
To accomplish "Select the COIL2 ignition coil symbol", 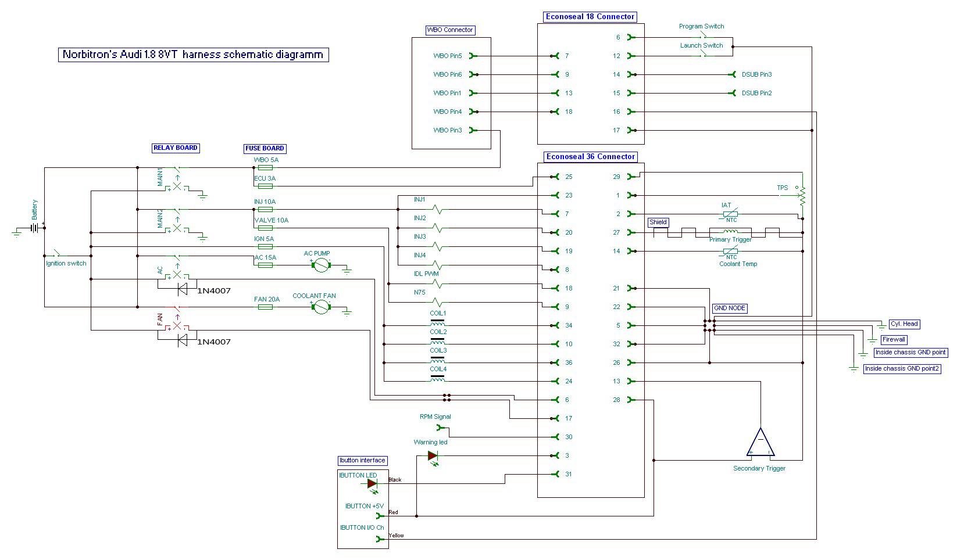I will coord(437,341).
